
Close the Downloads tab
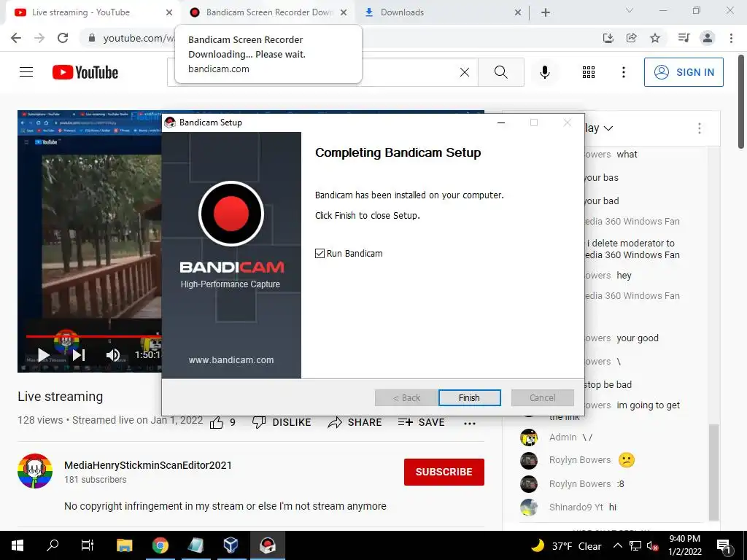[x=518, y=12]
